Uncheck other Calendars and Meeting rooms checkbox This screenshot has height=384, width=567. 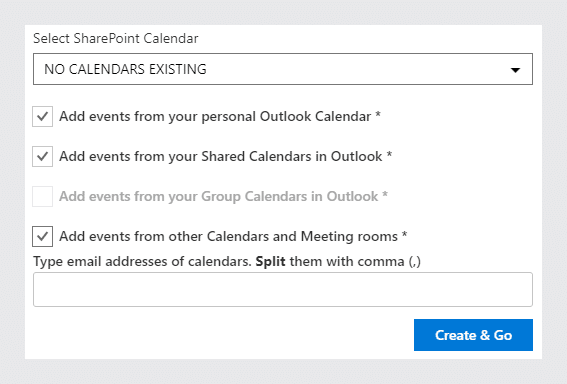(x=42, y=236)
